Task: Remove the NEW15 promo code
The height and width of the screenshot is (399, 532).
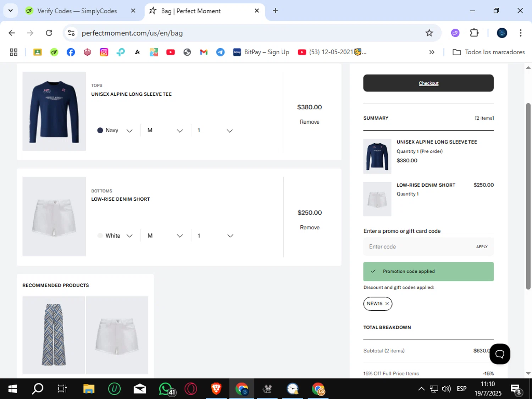Action: [x=387, y=304]
